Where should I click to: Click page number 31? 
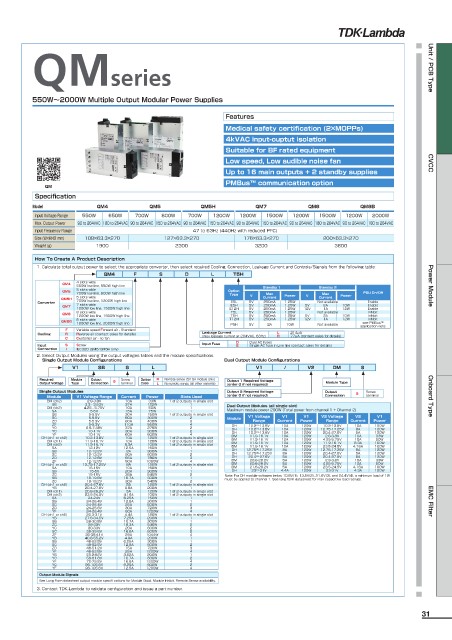point(426,614)
